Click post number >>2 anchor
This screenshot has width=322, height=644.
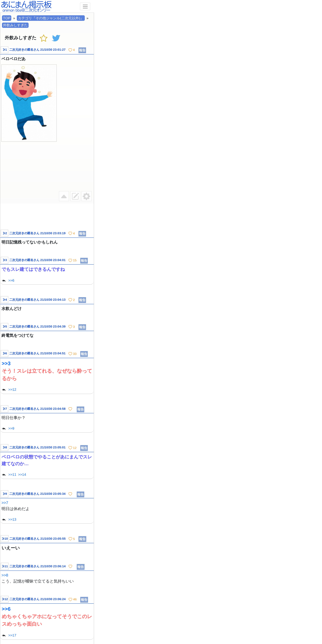pos(5,233)
